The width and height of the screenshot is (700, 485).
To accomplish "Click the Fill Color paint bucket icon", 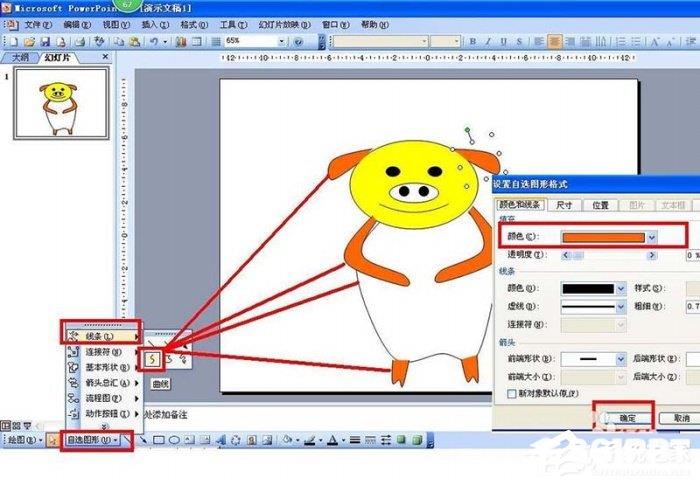I will (288, 440).
